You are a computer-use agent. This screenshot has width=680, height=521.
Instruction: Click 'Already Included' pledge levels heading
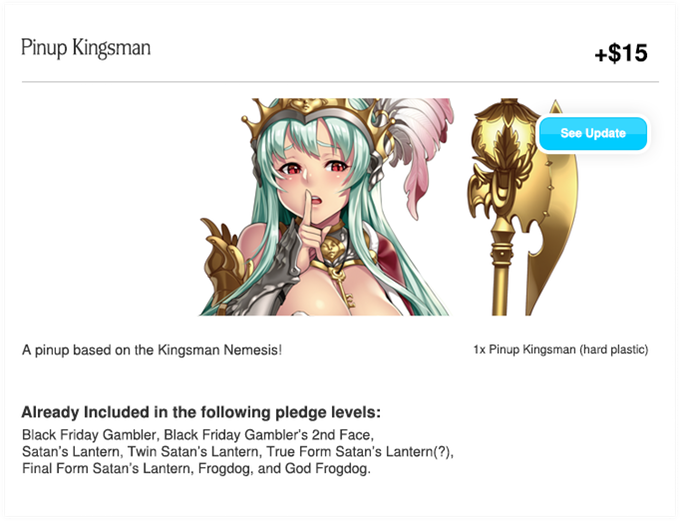coord(201,412)
